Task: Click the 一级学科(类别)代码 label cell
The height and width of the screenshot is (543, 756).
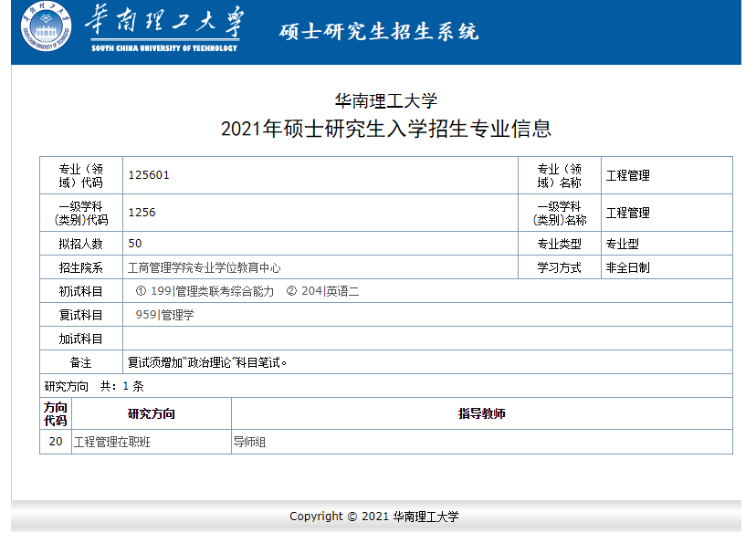Action: (81, 213)
